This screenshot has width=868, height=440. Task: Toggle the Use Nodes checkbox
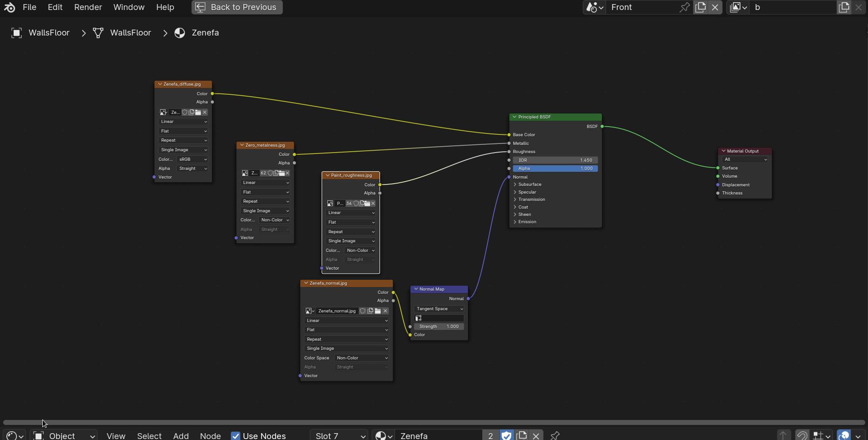(236, 436)
